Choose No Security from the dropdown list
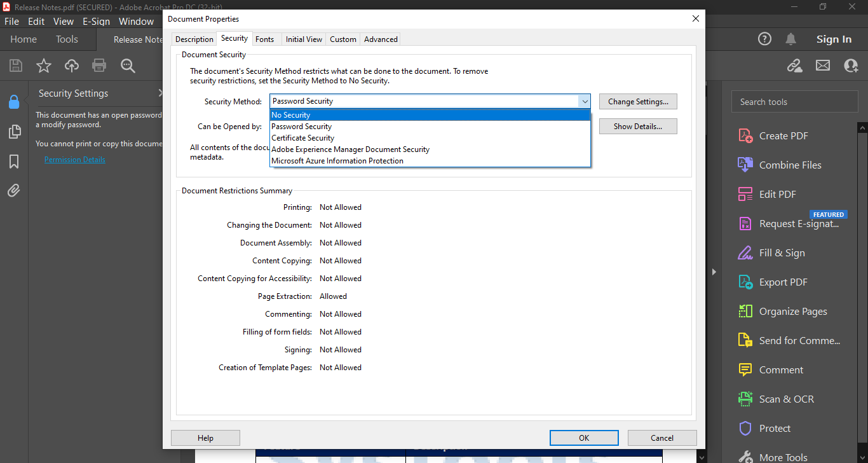This screenshot has height=463, width=868. tap(430, 115)
